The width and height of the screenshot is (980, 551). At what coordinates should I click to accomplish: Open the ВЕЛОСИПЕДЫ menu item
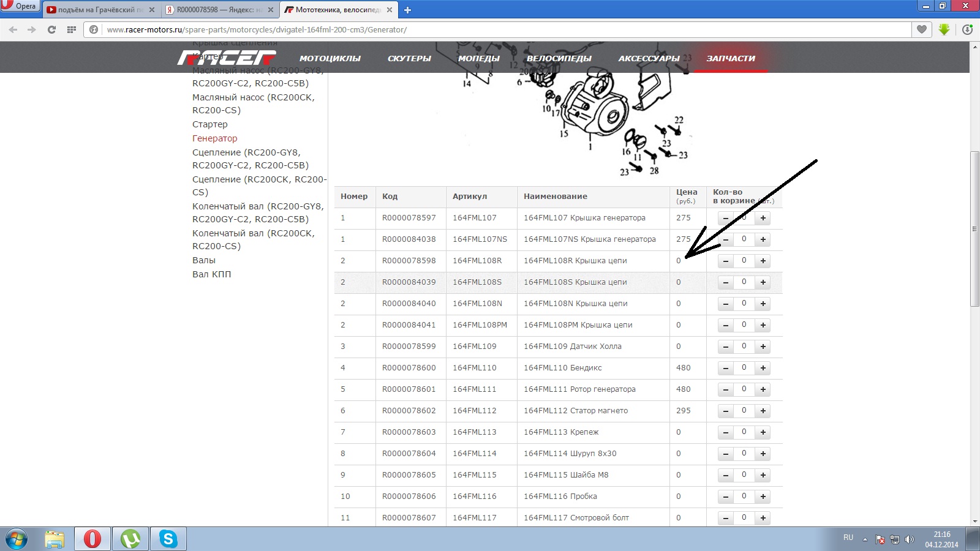(559, 58)
